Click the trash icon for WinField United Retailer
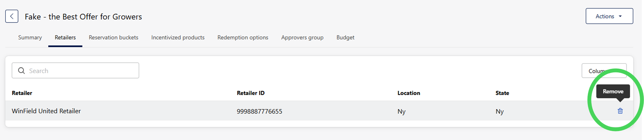644x140 pixels. coord(620,111)
